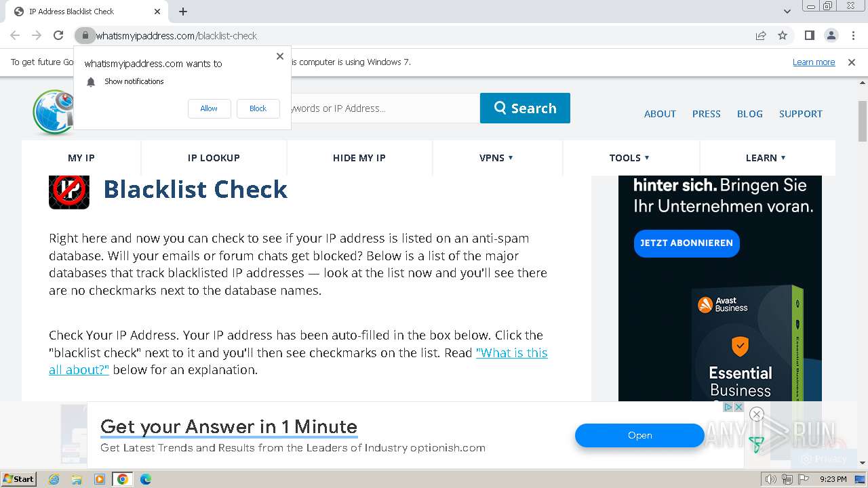Open the BLOG page
Image resolution: width=868 pixels, height=488 pixels.
tap(749, 114)
